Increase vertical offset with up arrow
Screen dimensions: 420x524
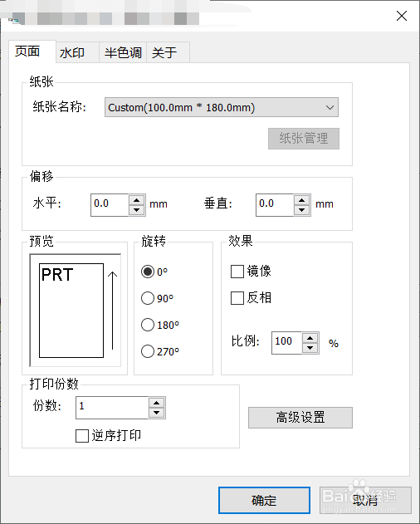301,200
